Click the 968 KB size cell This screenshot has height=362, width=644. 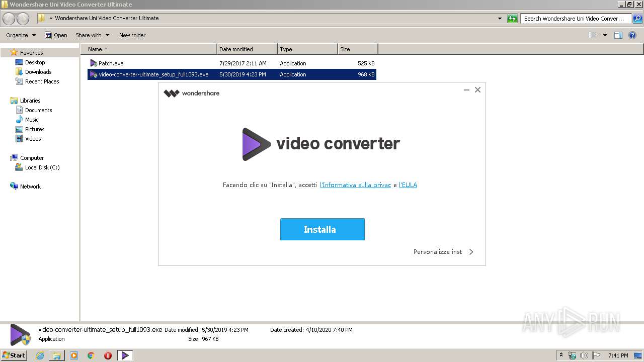point(366,74)
